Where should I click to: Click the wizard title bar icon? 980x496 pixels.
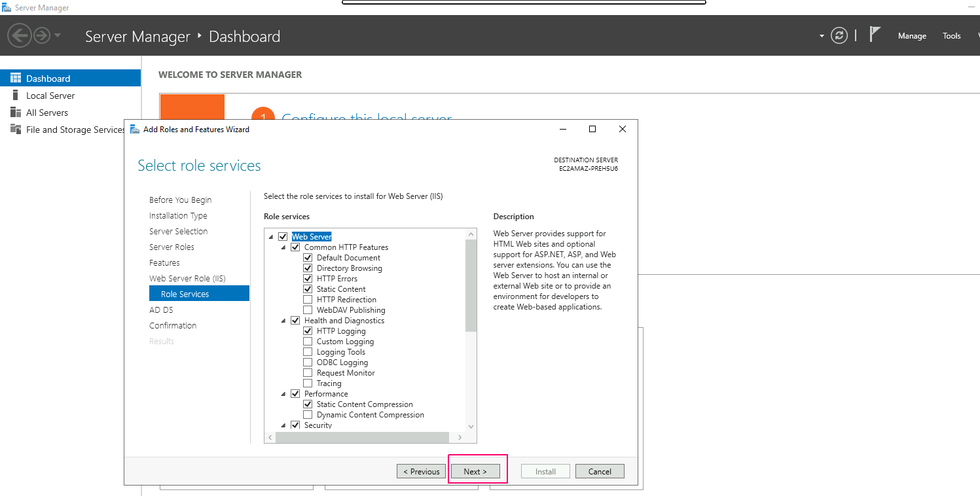[x=135, y=129]
